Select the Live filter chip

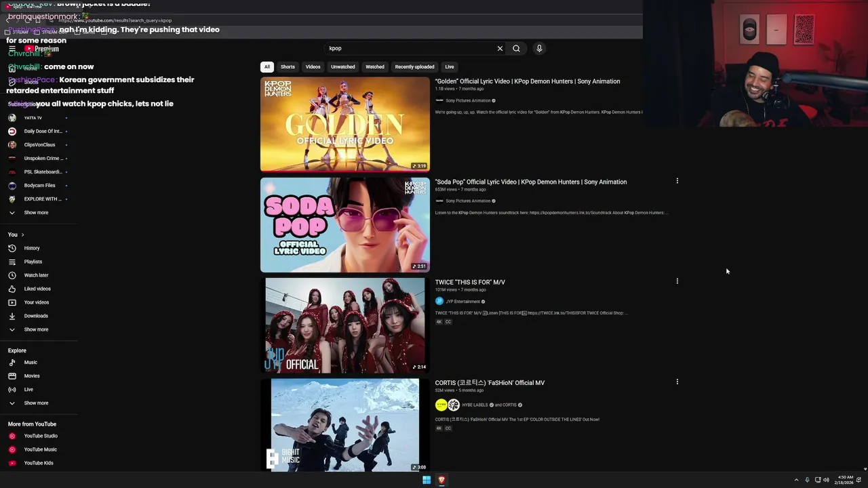pos(450,67)
